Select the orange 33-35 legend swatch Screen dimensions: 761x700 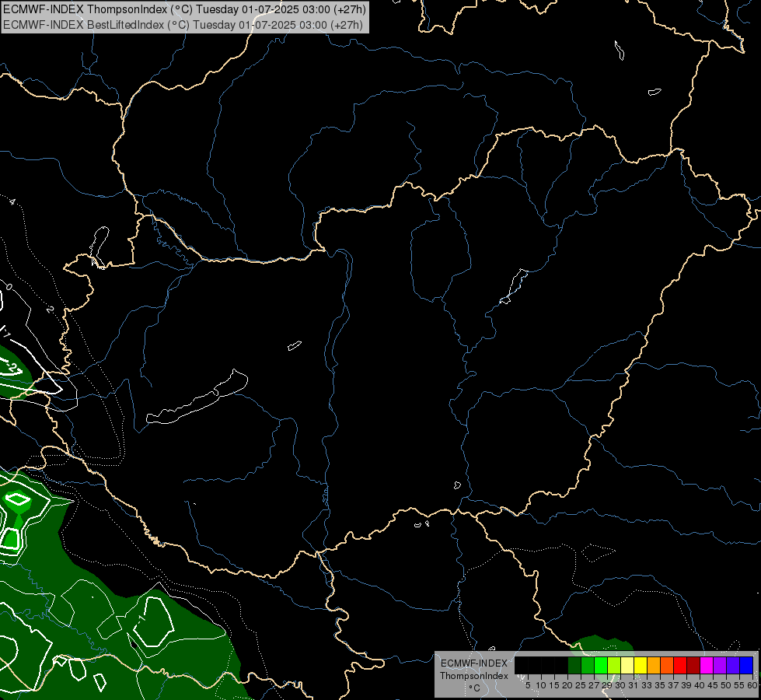[654, 665]
